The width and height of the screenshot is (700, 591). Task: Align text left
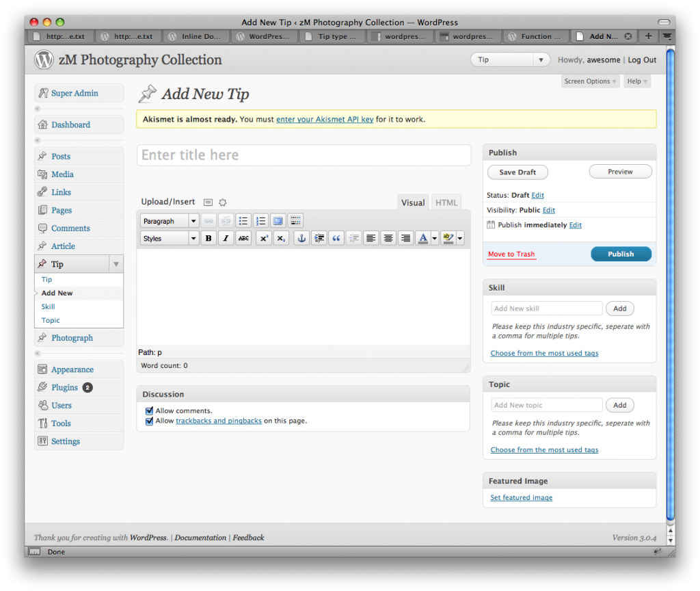click(371, 238)
